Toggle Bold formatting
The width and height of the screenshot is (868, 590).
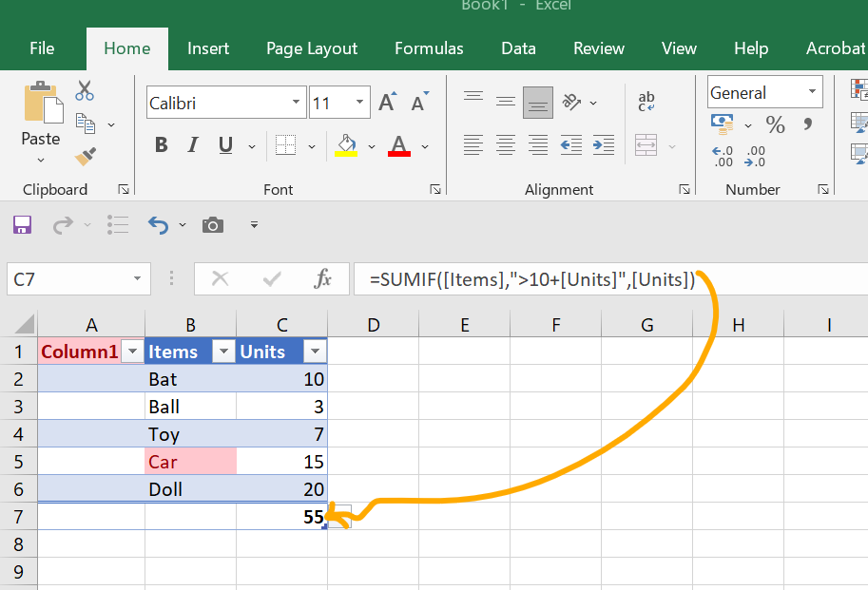pyautogui.click(x=161, y=144)
